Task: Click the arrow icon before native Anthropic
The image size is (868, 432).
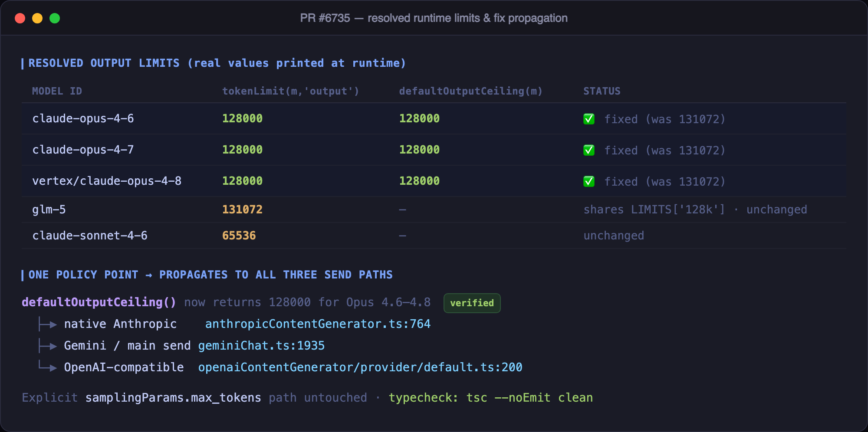Action: click(x=47, y=324)
